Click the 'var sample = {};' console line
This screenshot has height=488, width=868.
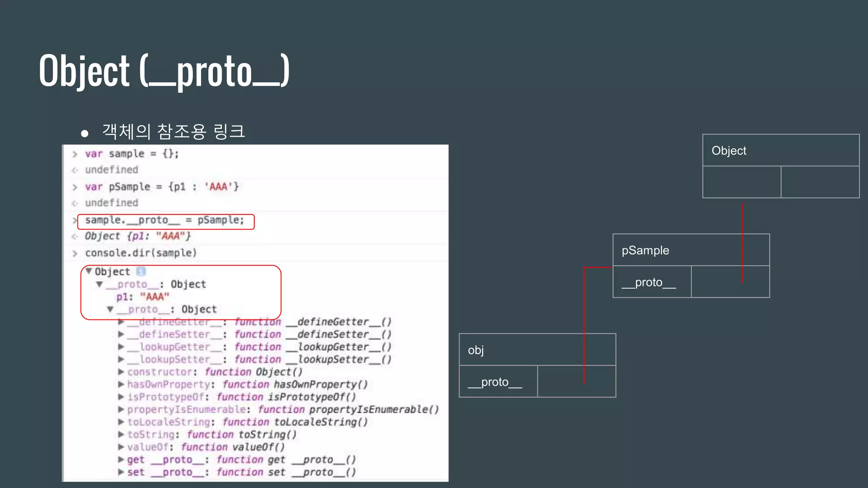(x=132, y=154)
